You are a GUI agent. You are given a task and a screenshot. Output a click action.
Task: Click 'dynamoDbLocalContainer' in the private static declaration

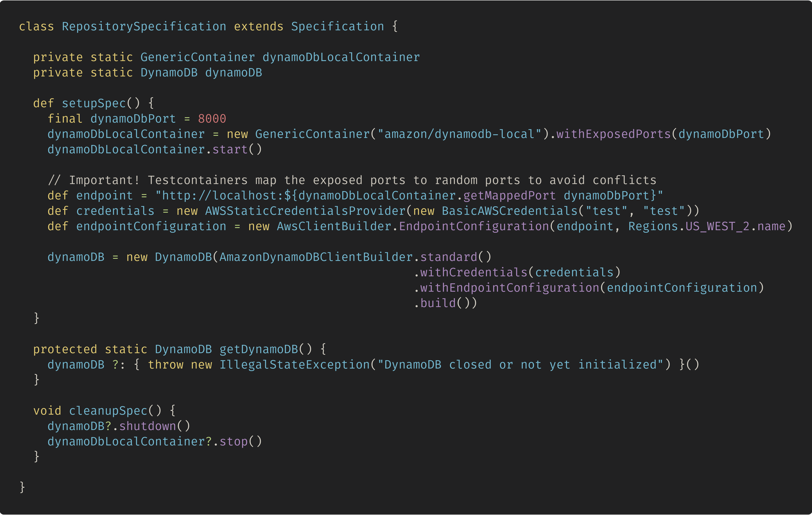point(341,57)
